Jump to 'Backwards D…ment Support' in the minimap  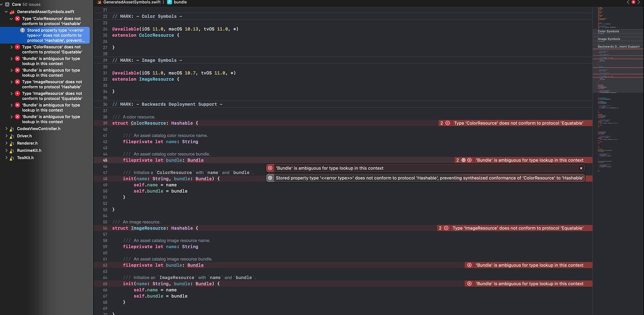(618, 46)
